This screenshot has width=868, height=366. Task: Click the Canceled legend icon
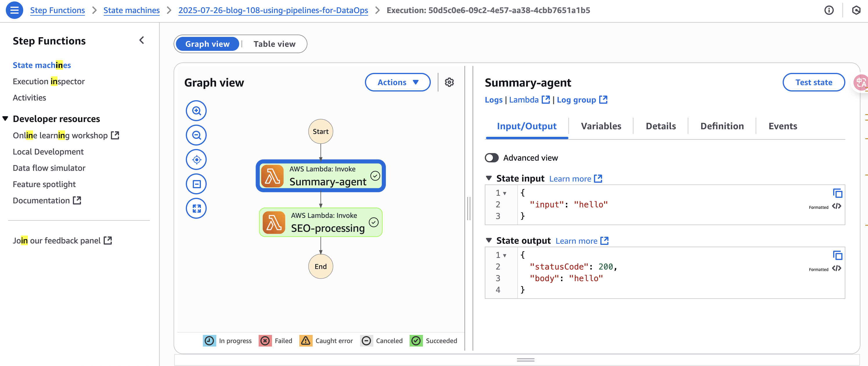point(366,341)
